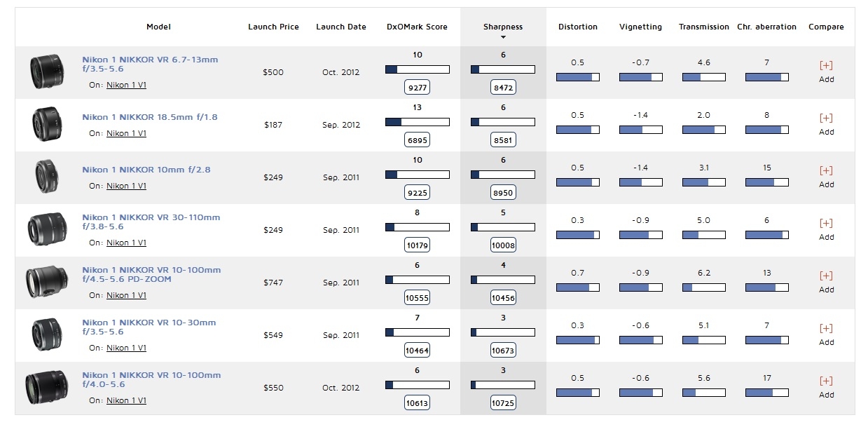Screen dimensions: 868x427
Task: Select sharpness bar of NIKKOR 10mm f/2.8
Action: point(503,175)
